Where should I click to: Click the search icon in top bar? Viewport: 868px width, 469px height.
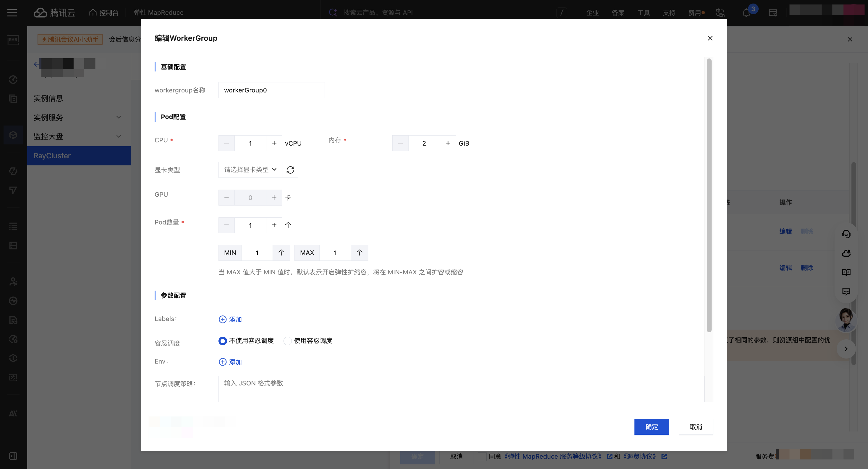pyautogui.click(x=333, y=12)
